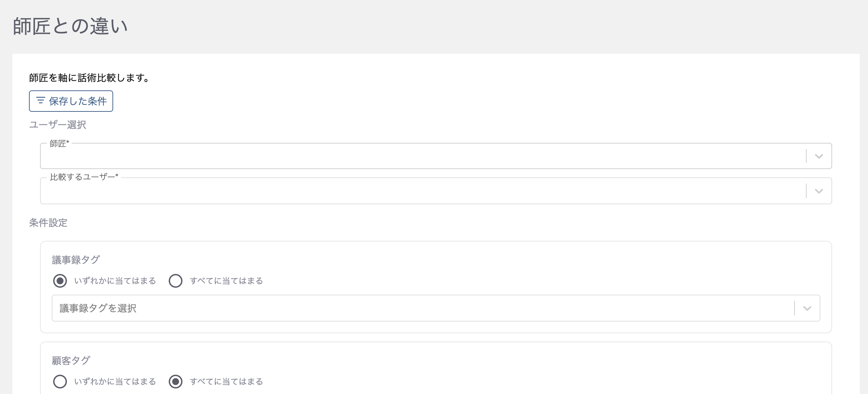Choose すべてに当てはまる radio under 顧客タグ
This screenshot has width=868, height=394.
176,382
